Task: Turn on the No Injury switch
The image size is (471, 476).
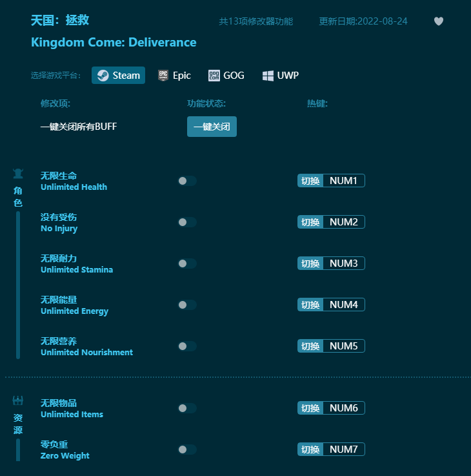Action: [187, 222]
